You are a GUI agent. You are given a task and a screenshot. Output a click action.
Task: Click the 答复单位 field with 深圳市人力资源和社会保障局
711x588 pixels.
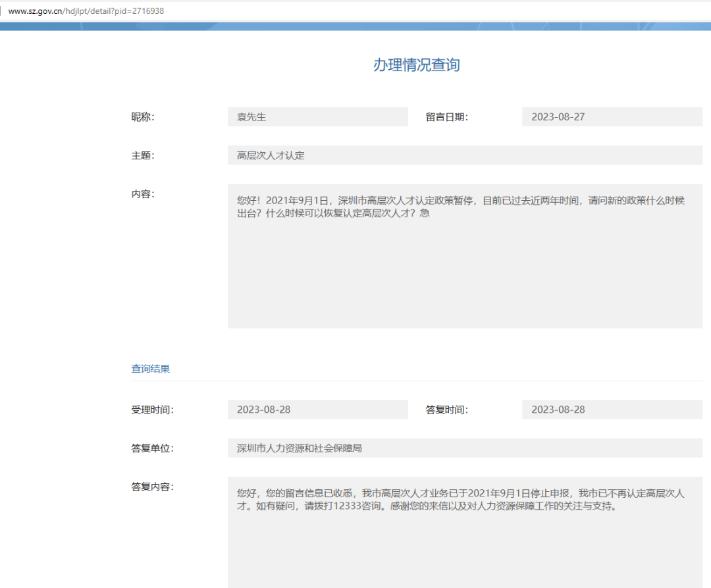point(464,448)
